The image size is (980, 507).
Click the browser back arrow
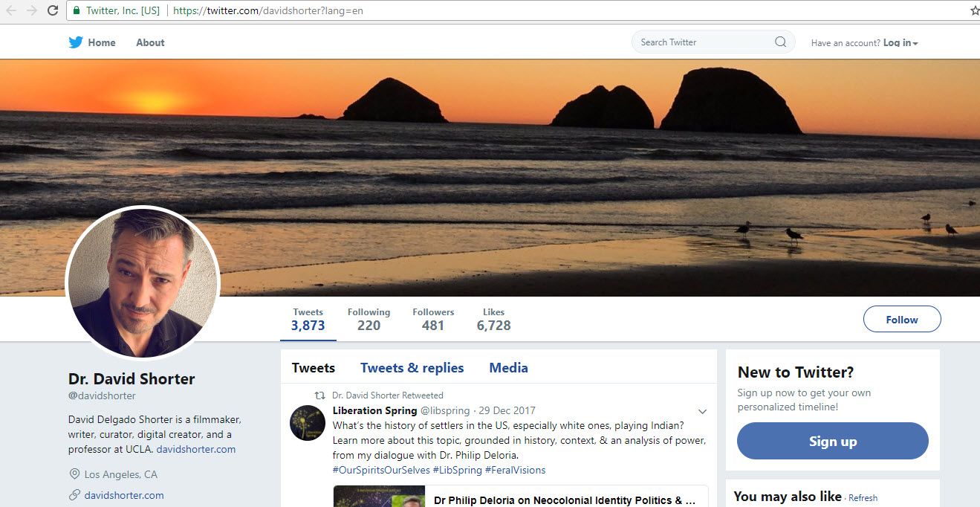point(11,10)
